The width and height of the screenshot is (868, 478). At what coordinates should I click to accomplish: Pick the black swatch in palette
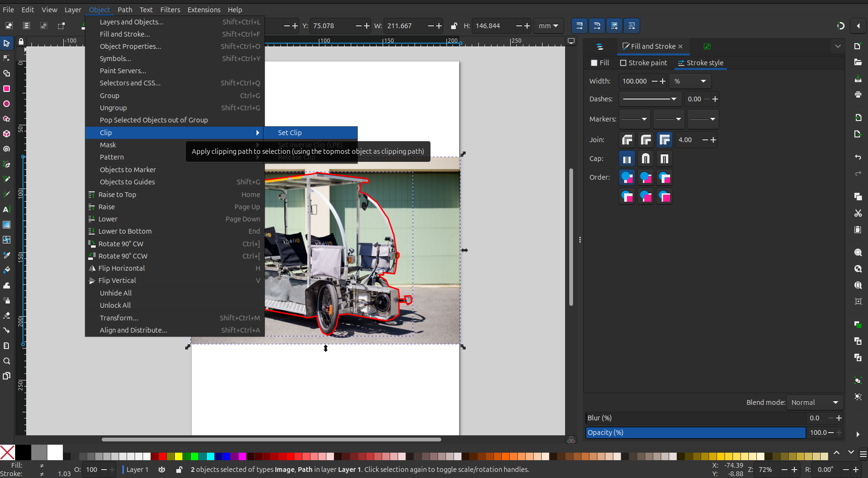tap(23, 453)
